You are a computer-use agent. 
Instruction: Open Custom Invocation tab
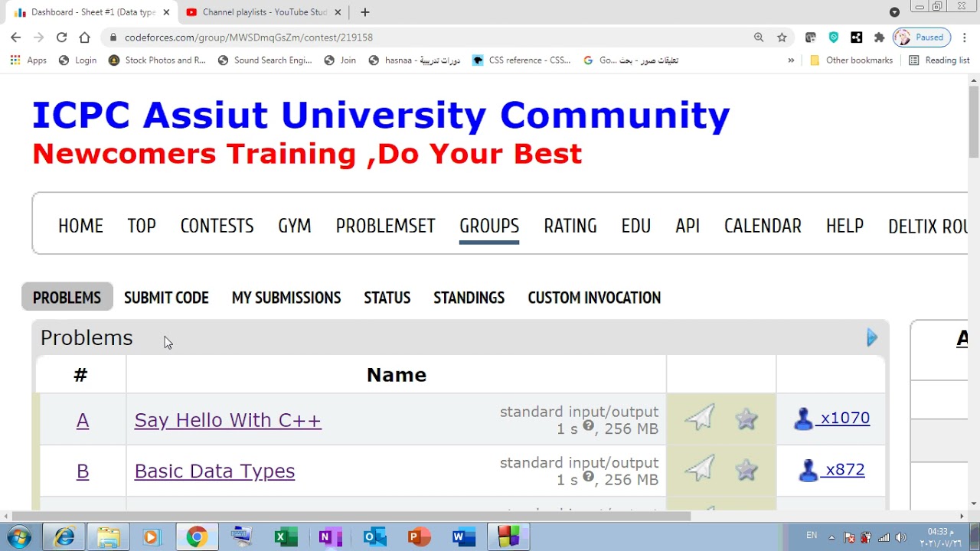[x=594, y=298]
